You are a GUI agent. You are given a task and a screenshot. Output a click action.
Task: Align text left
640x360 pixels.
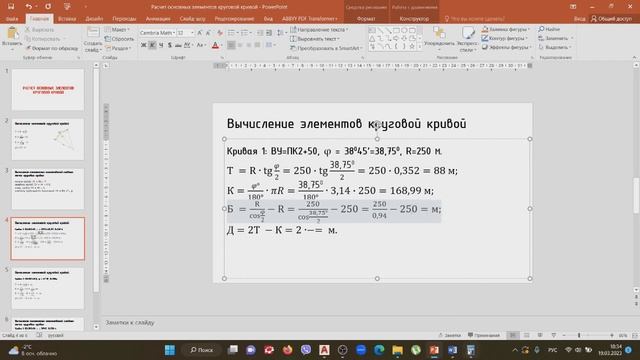[x=231, y=45]
